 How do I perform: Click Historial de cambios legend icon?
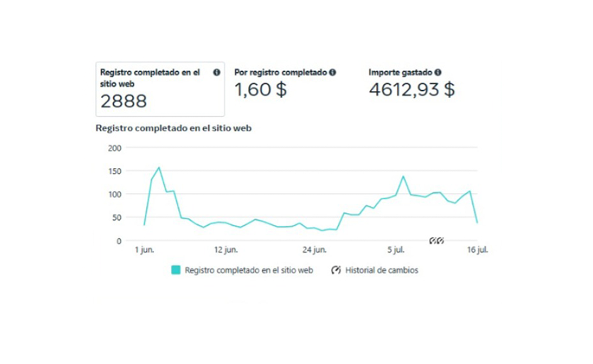[336, 270]
